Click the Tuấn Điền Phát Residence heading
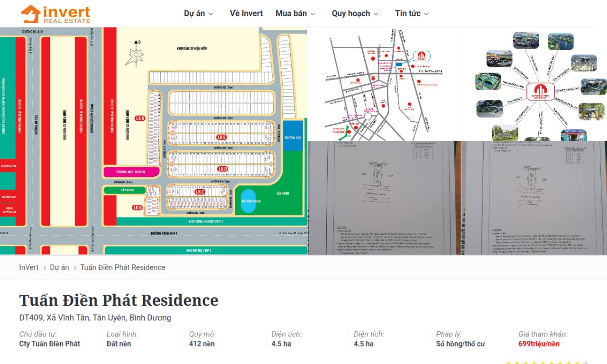The image size is (607, 364). [119, 300]
